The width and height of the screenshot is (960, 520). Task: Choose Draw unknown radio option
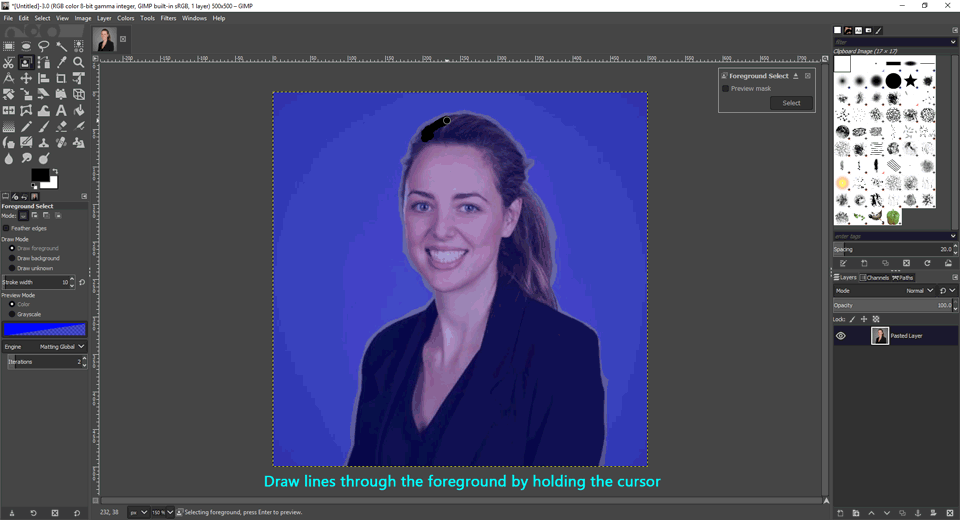coord(12,268)
